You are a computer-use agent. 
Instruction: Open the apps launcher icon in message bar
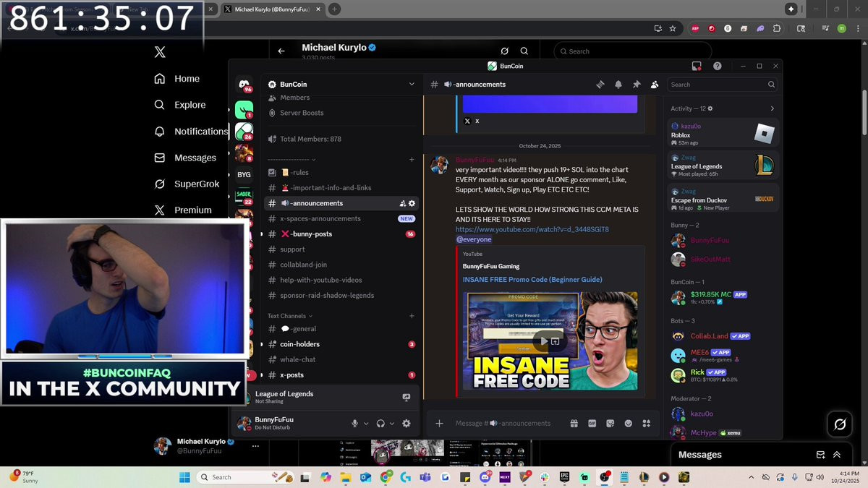pyautogui.click(x=647, y=424)
